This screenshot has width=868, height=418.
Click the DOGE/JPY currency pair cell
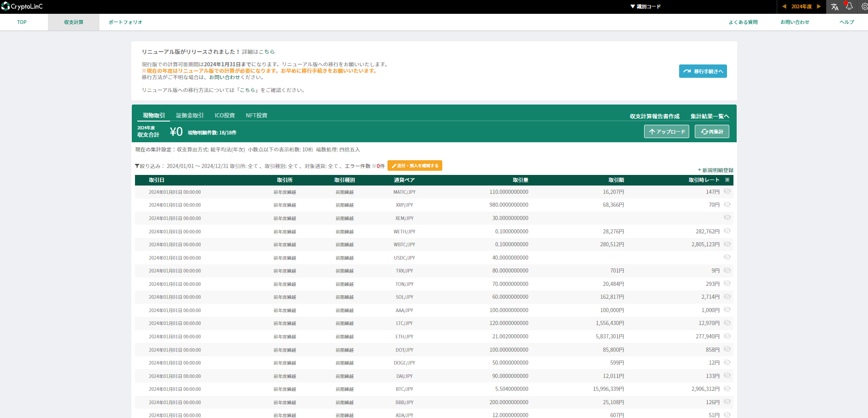click(405, 363)
